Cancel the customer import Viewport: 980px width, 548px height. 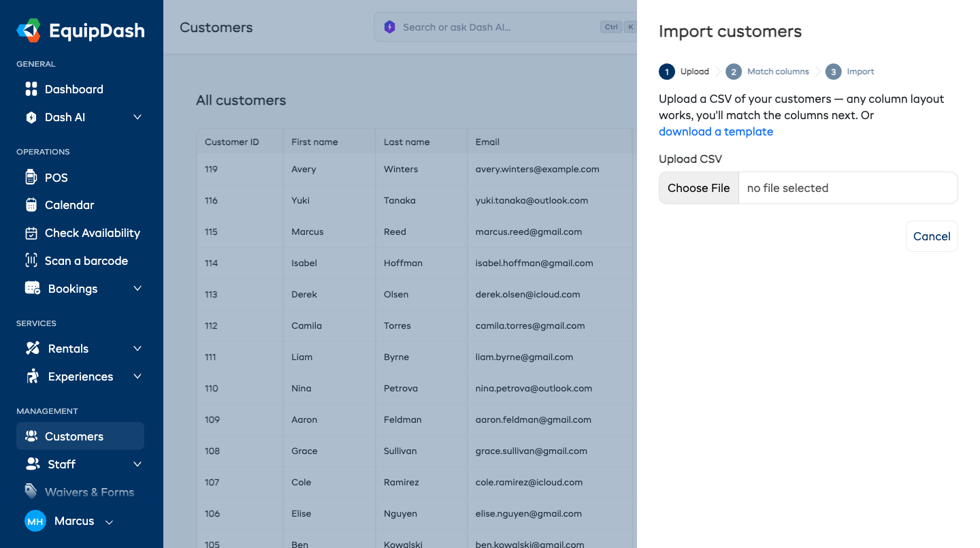click(x=932, y=236)
